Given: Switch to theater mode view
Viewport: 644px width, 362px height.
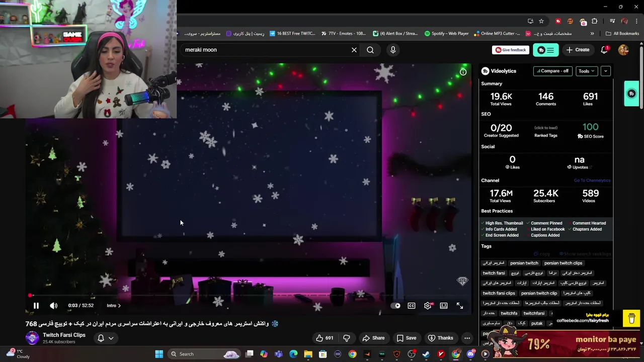Looking at the screenshot, I should [444, 306].
